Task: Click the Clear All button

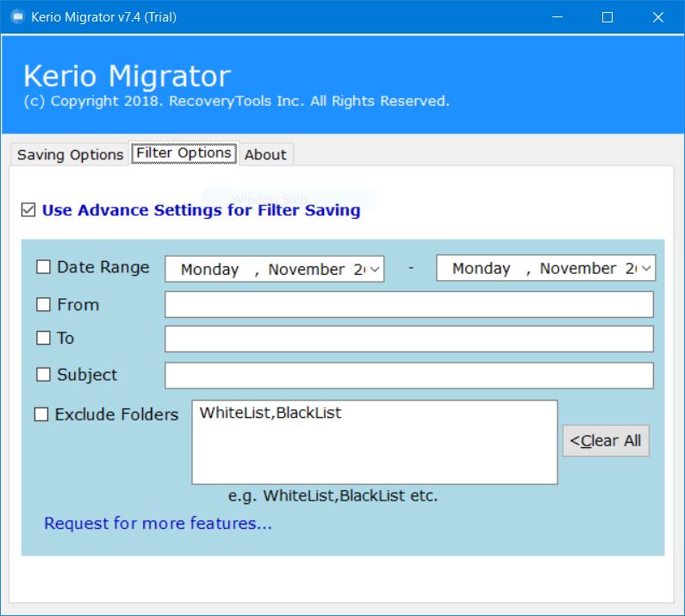Action: (606, 441)
